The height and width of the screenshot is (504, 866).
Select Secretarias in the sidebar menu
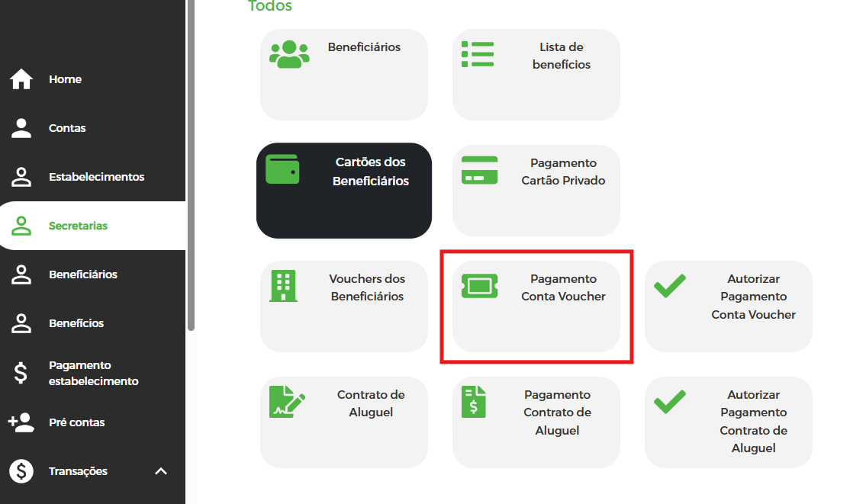pos(78,226)
